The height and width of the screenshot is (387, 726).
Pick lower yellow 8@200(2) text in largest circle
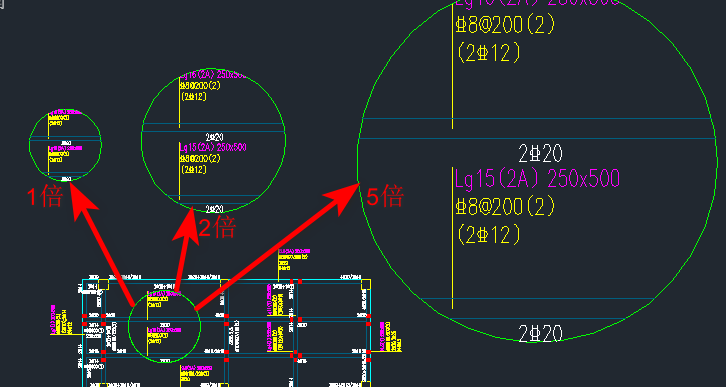click(505, 206)
